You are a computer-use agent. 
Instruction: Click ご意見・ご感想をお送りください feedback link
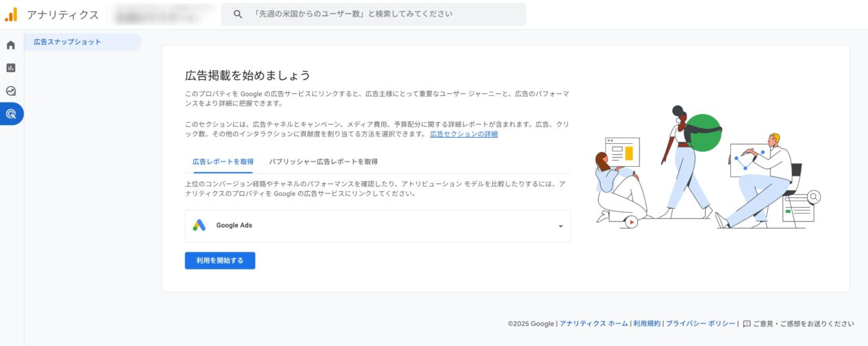804,324
